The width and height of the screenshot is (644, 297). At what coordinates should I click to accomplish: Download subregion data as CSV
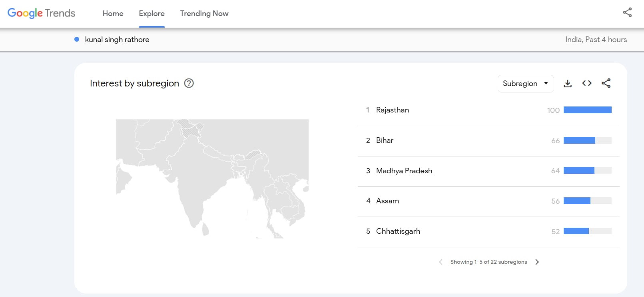[x=567, y=83]
